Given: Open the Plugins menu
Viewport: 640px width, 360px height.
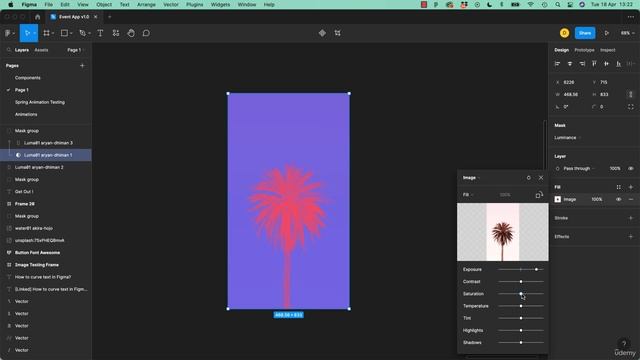Looking at the screenshot, I should point(194,4).
